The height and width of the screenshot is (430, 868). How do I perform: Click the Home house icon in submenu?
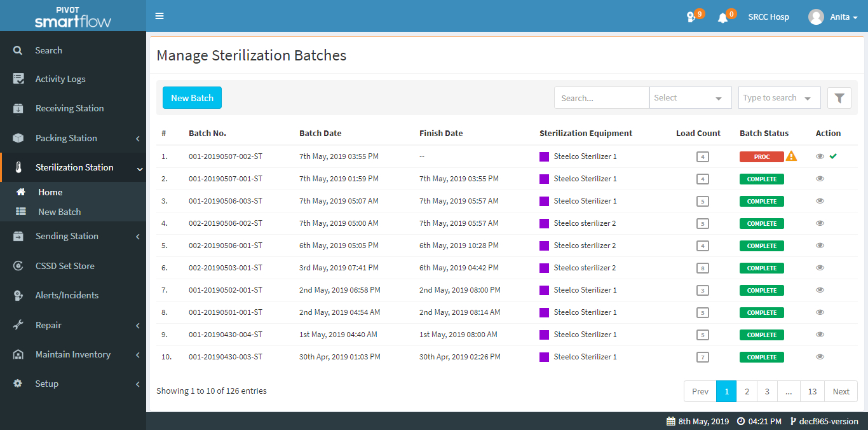point(21,192)
